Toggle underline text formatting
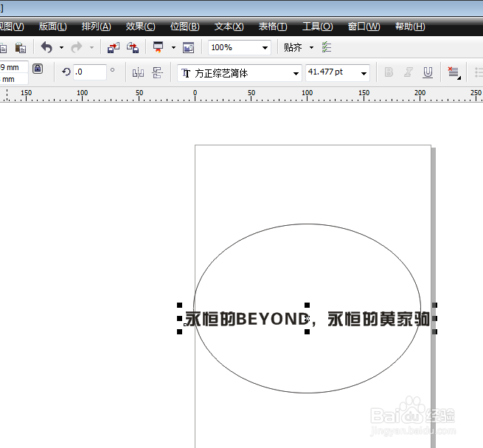The image size is (483, 448). 428,72
